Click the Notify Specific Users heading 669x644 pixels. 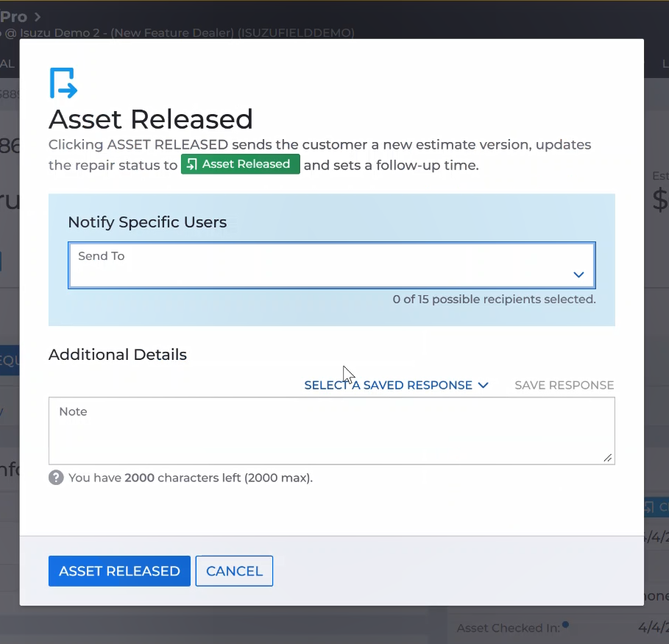point(147,222)
